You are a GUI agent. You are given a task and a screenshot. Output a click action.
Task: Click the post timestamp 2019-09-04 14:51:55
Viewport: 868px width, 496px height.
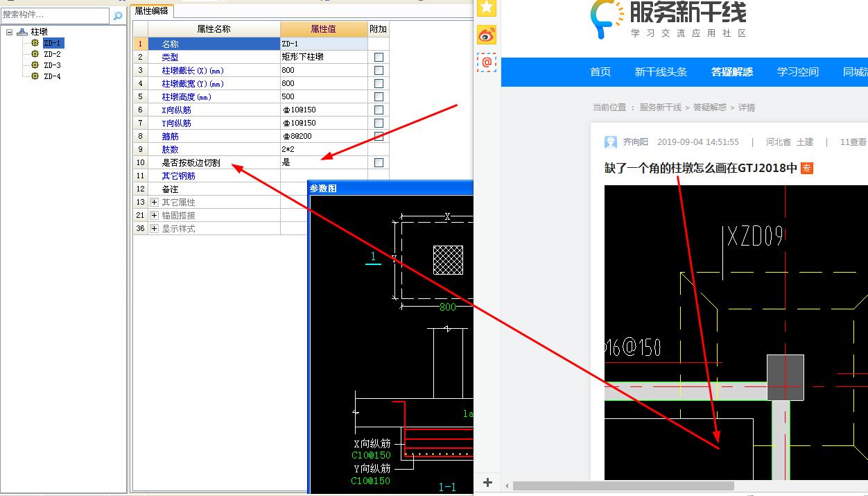(x=697, y=142)
